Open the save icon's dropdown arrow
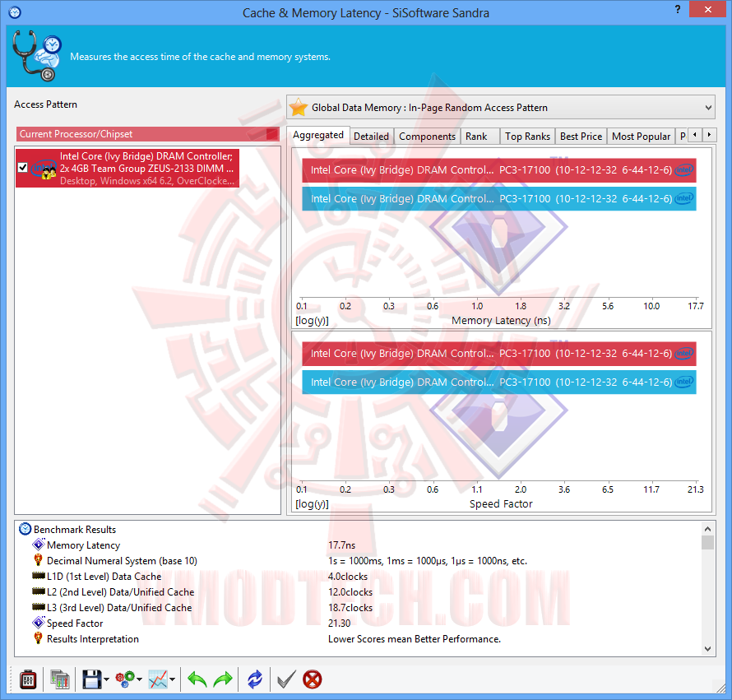 (106, 680)
